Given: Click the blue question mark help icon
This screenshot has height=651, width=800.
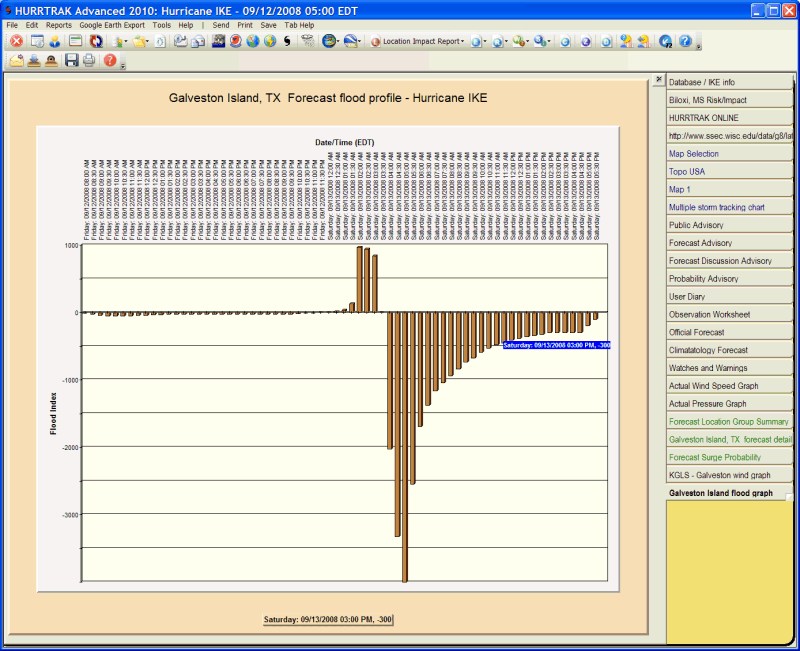Looking at the screenshot, I should 685,42.
